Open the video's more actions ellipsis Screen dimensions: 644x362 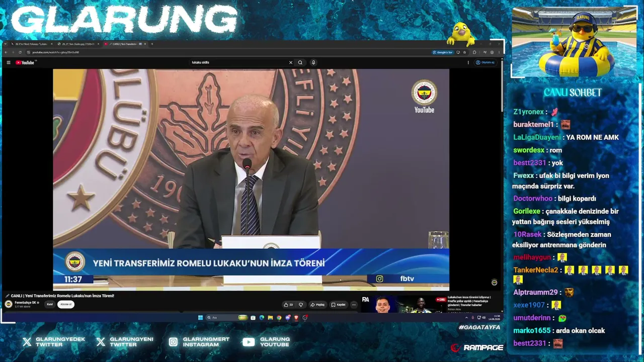pos(354,305)
